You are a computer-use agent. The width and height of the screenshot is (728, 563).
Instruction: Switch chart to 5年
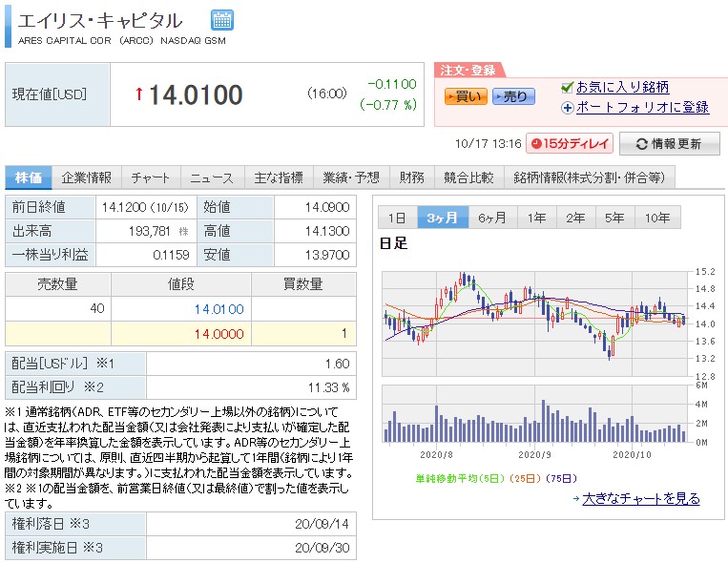click(x=614, y=218)
